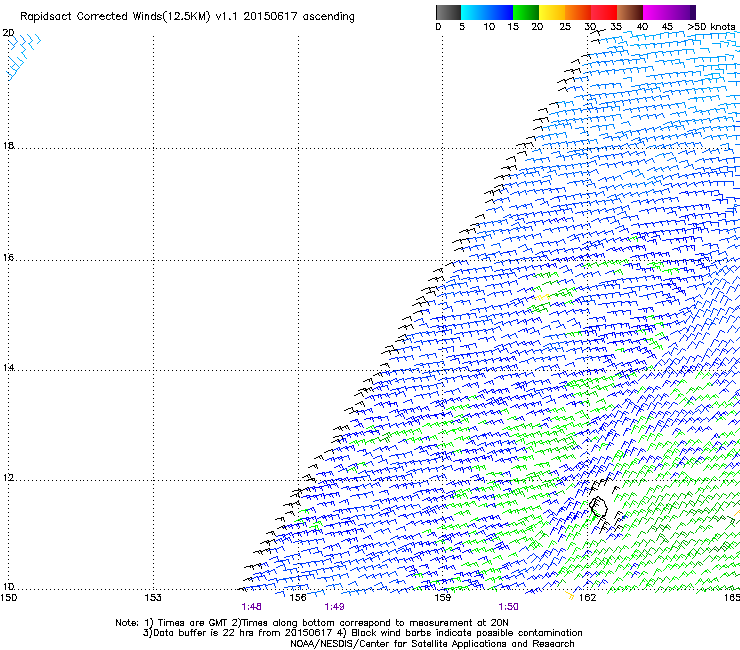The width and height of the screenshot is (740, 650).
Task: Select the magenta-purple 40-50 knots legend segment
Action: pyautogui.click(x=669, y=12)
